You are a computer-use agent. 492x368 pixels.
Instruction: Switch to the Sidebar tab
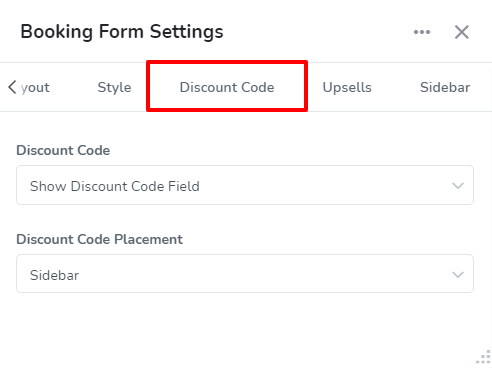click(x=445, y=87)
